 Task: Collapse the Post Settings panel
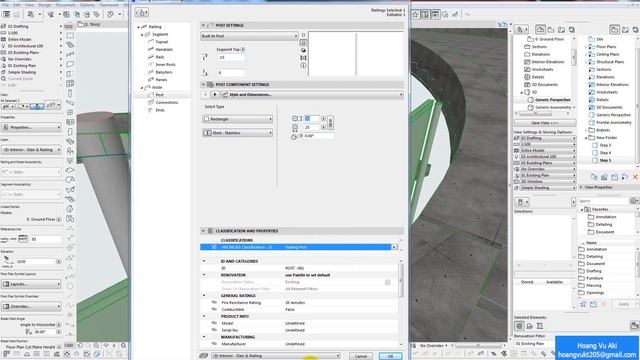[203, 25]
